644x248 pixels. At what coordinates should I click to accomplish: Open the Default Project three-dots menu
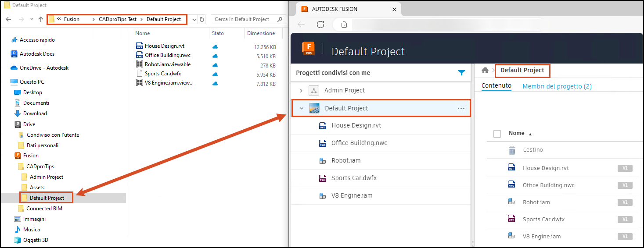[461, 109]
